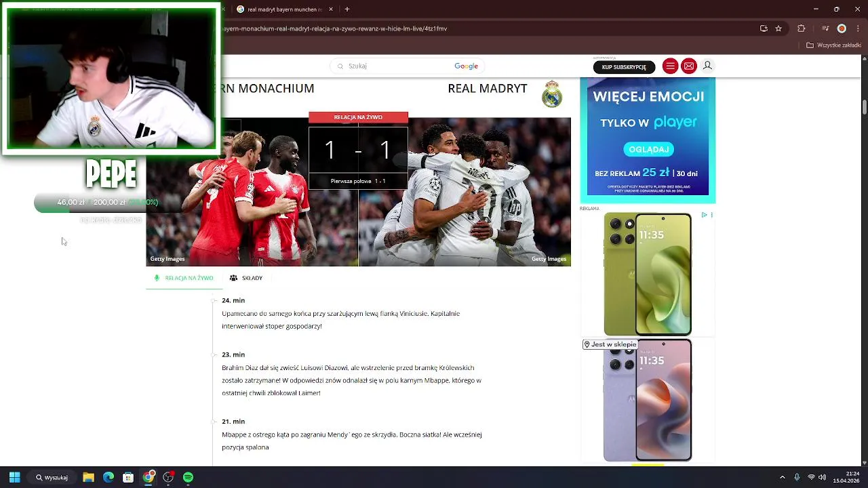Click the 23. min commentary entry

pyautogui.click(x=351, y=373)
